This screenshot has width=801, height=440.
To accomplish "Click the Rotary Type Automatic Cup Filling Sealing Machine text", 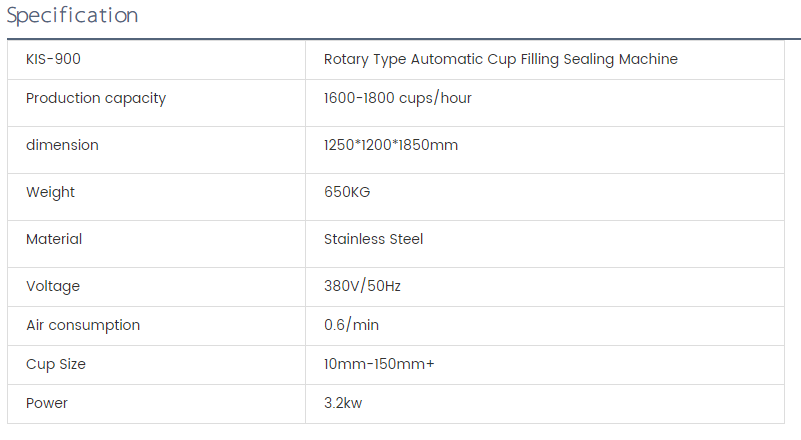I will (x=500, y=59).
